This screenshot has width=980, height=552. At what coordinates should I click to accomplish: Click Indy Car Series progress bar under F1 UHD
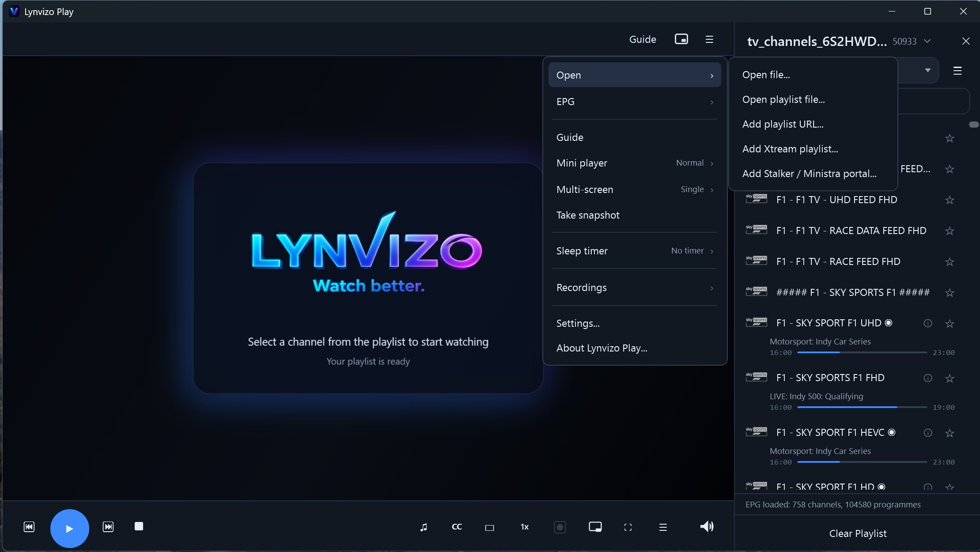(x=862, y=352)
